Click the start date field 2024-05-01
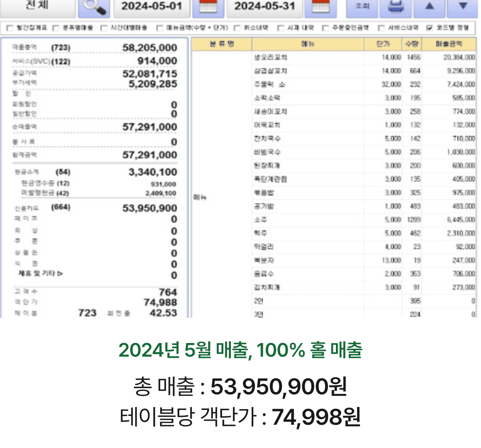 click(152, 7)
